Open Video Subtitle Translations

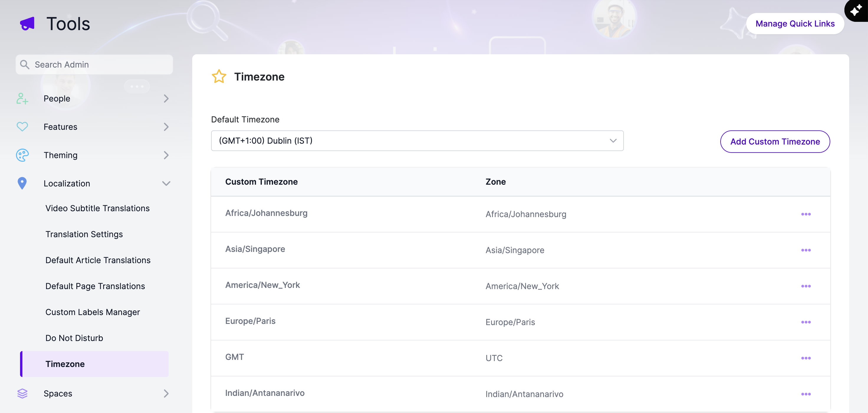click(97, 208)
